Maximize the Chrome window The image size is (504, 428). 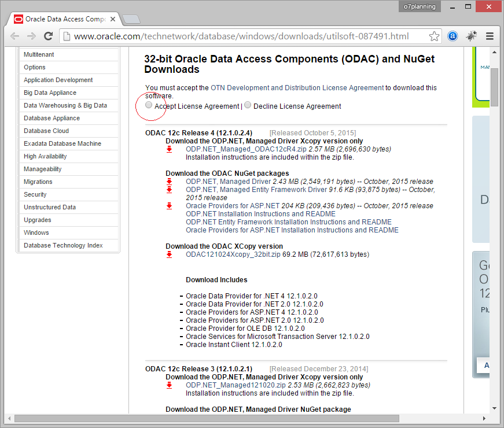pyautogui.click(x=468, y=7)
